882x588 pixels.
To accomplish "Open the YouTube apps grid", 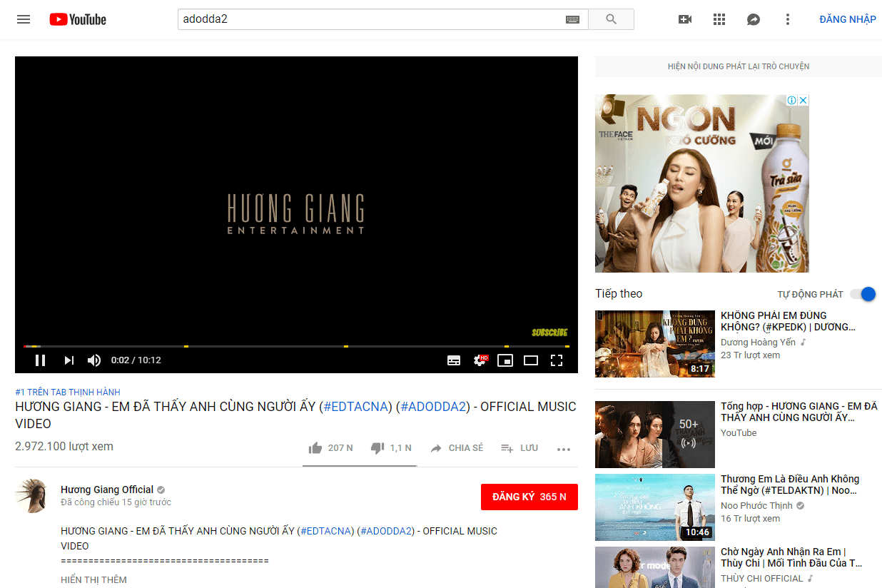I will 719,19.
